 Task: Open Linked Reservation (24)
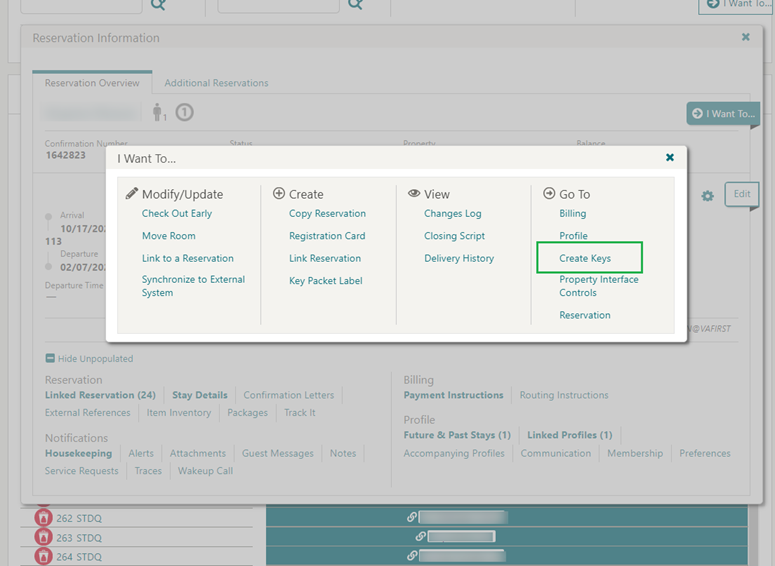100,395
